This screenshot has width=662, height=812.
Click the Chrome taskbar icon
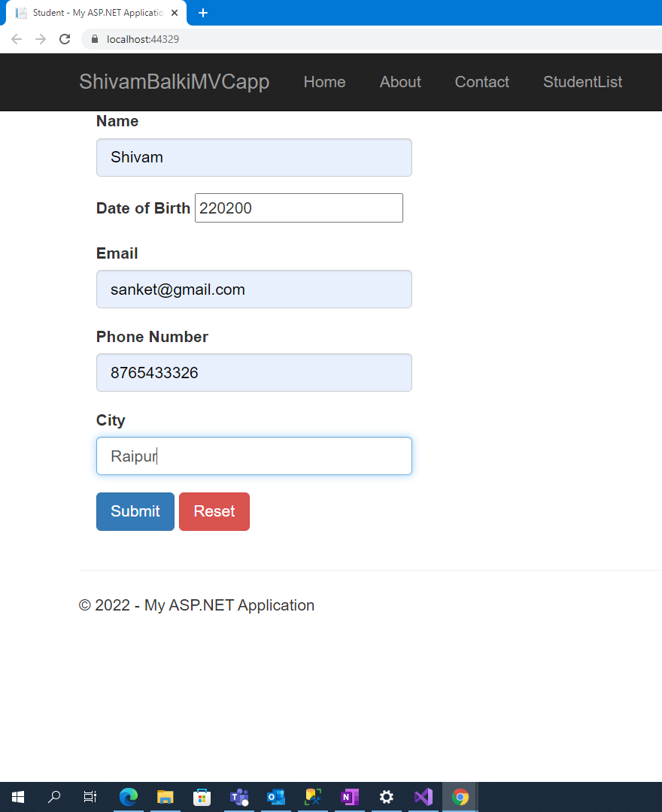click(x=460, y=797)
